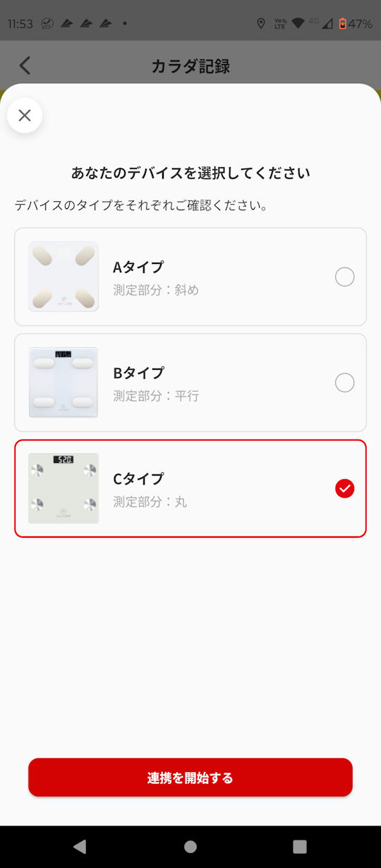Choose the Cタイプ label text
This screenshot has height=868, width=381.
point(138,478)
